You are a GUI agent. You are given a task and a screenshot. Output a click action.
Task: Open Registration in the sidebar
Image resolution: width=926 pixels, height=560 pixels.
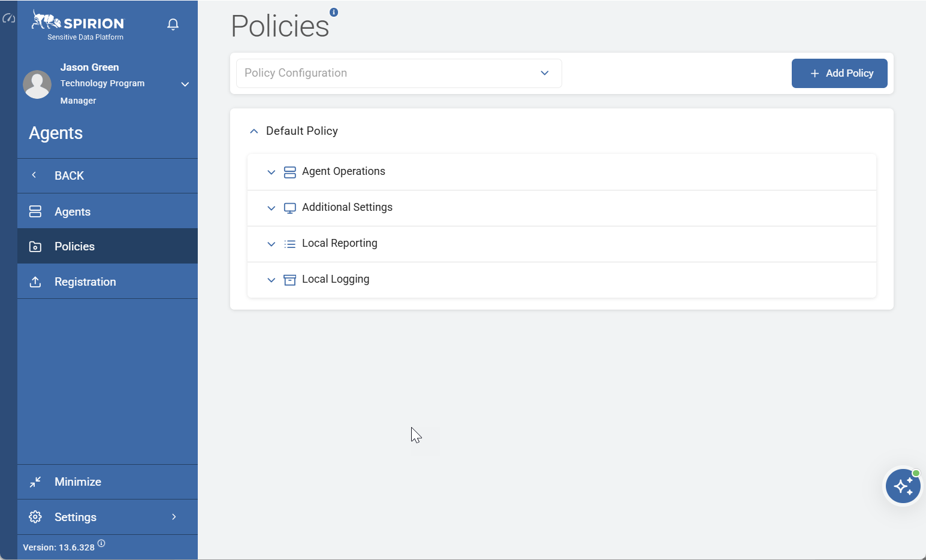(85, 281)
